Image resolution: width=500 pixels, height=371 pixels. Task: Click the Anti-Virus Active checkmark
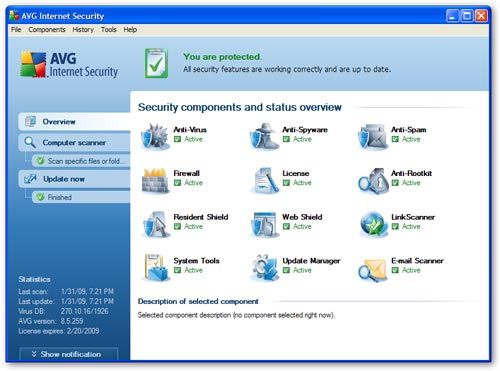coord(177,139)
